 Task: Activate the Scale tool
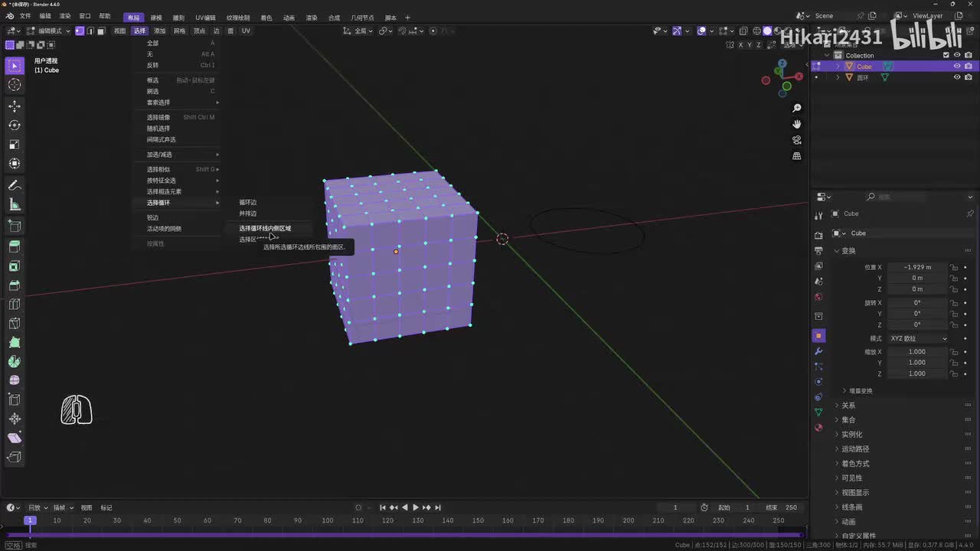[15, 144]
